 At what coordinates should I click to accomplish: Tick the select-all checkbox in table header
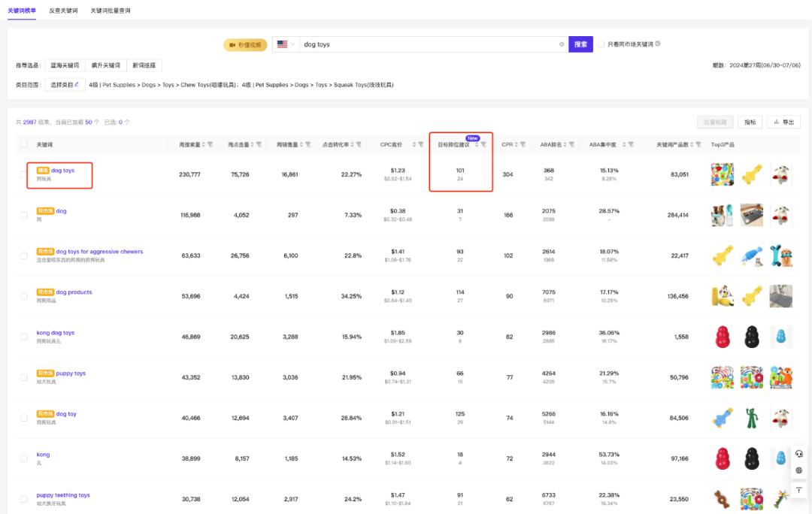(24, 145)
